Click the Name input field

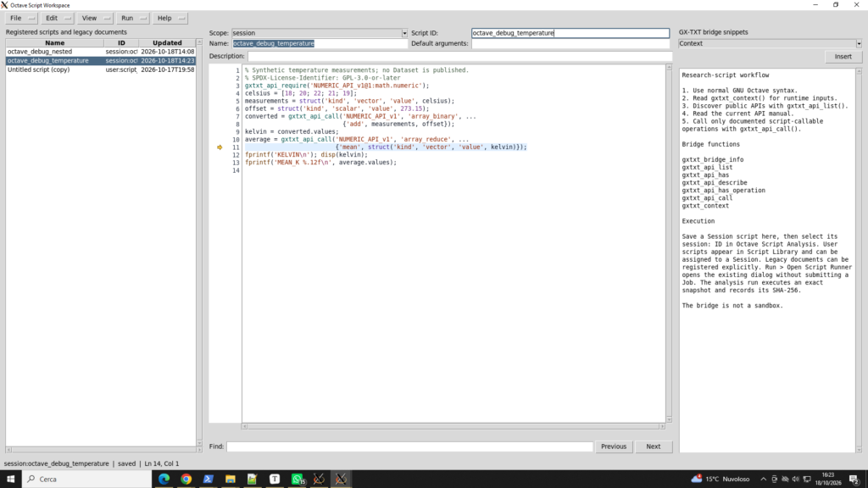(x=320, y=43)
